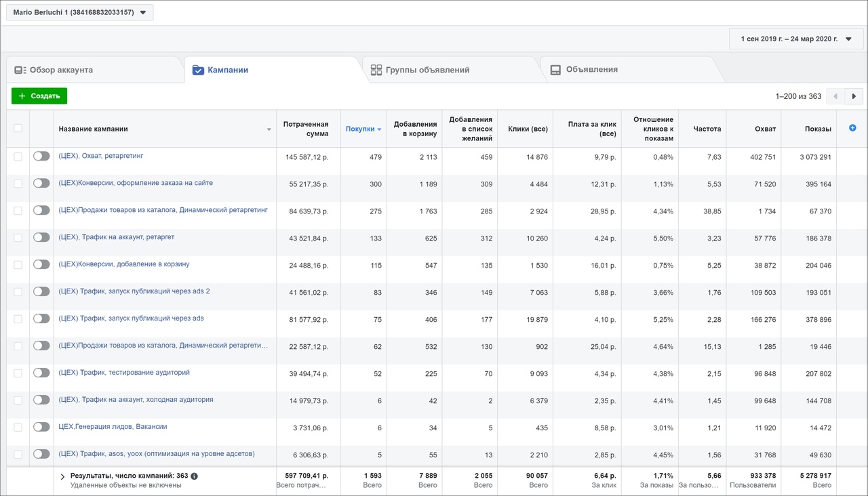Click the Охват column header
Screen dimensions: 868x496
pos(765,129)
